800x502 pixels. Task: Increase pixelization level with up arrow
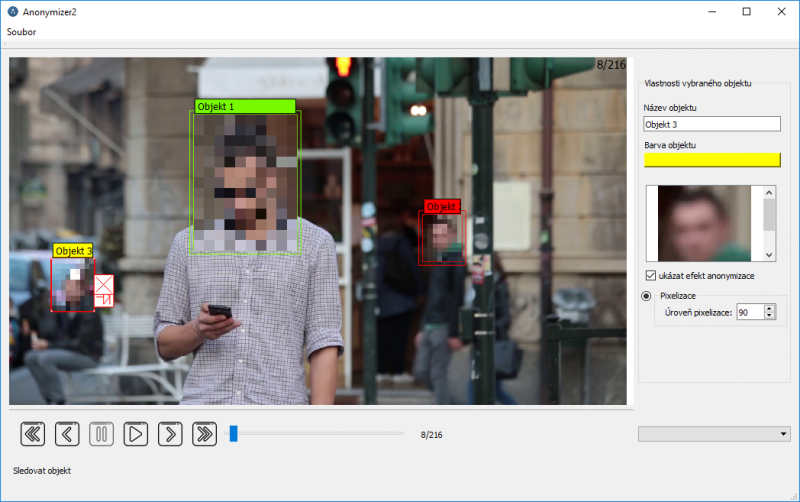click(x=769, y=308)
